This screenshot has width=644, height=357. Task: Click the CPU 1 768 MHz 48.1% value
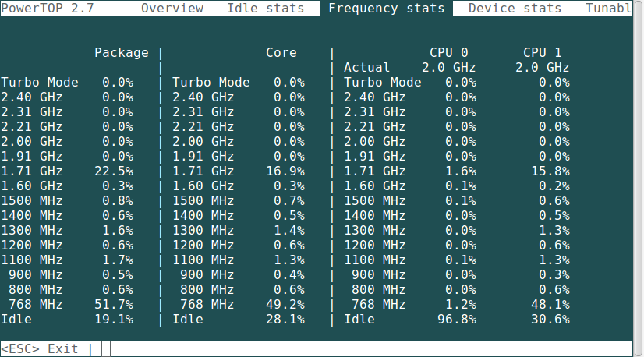(x=550, y=305)
